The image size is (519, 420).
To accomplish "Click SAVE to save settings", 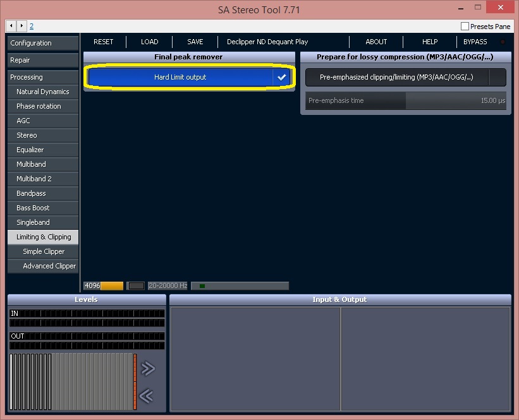I will [x=195, y=42].
